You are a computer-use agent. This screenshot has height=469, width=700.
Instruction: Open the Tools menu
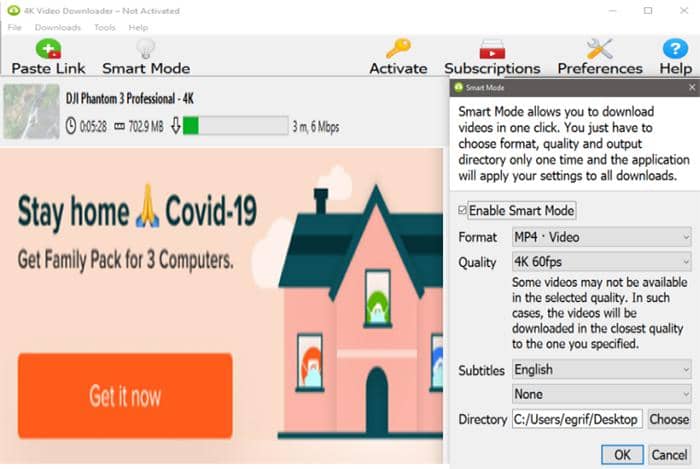(x=104, y=28)
